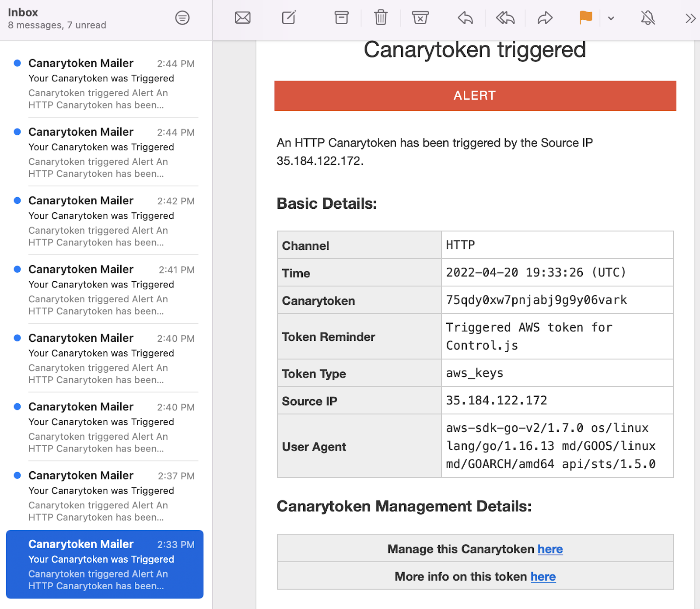Click the 2:42 PM timestamp in message list
Screen dimensions: 700x609
[x=176, y=201]
